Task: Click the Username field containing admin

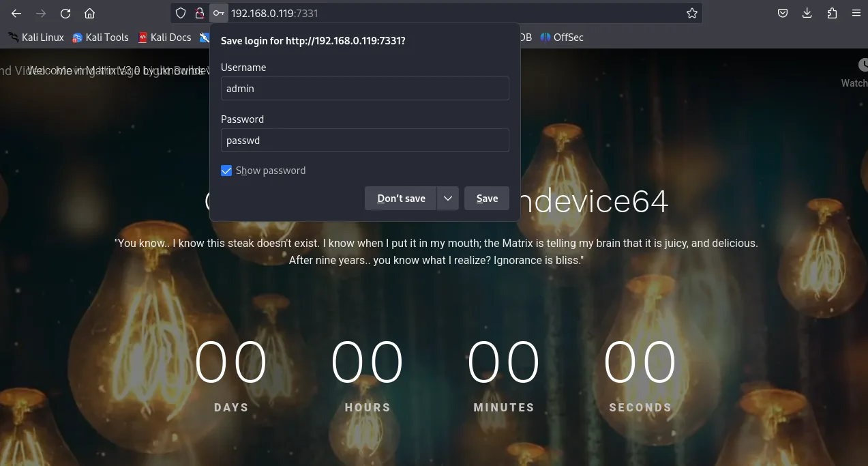Action: pos(365,89)
